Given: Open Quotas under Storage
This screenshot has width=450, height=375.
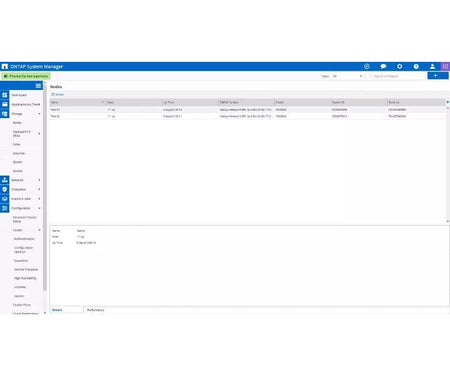Looking at the screenshot, I should click(x=18, y=171).
